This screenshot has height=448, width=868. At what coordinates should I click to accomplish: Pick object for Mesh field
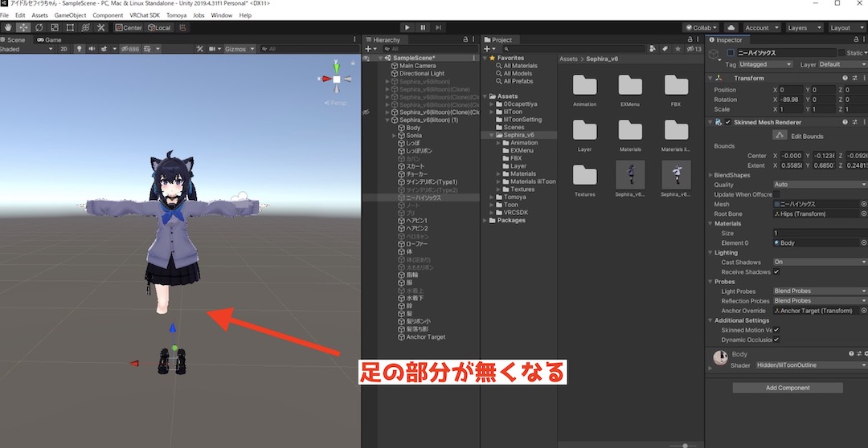[x=863, y=204]
